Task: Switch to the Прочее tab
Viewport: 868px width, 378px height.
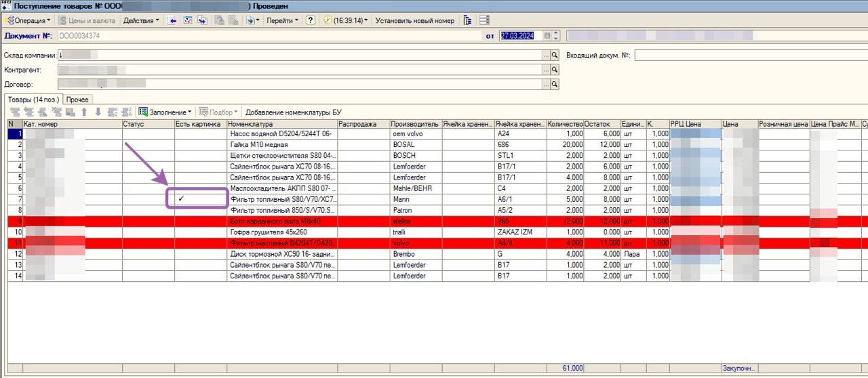Action: tap(77, 100)
